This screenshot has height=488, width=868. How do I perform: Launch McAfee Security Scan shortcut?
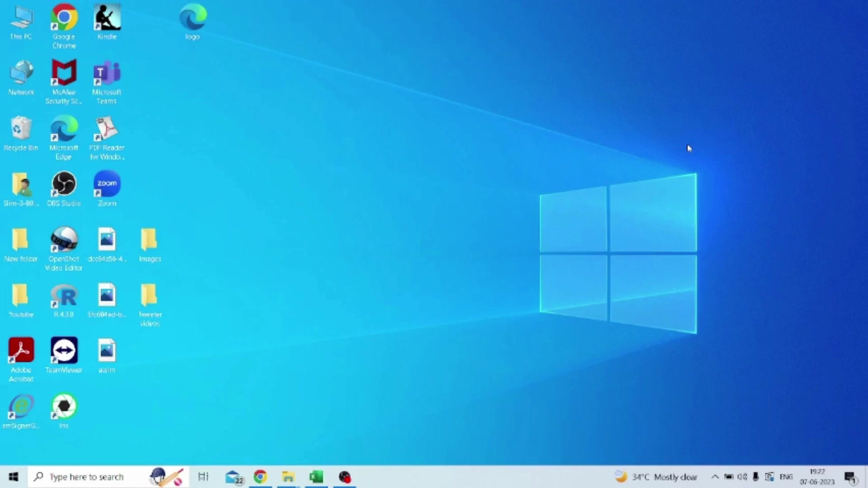64,82
